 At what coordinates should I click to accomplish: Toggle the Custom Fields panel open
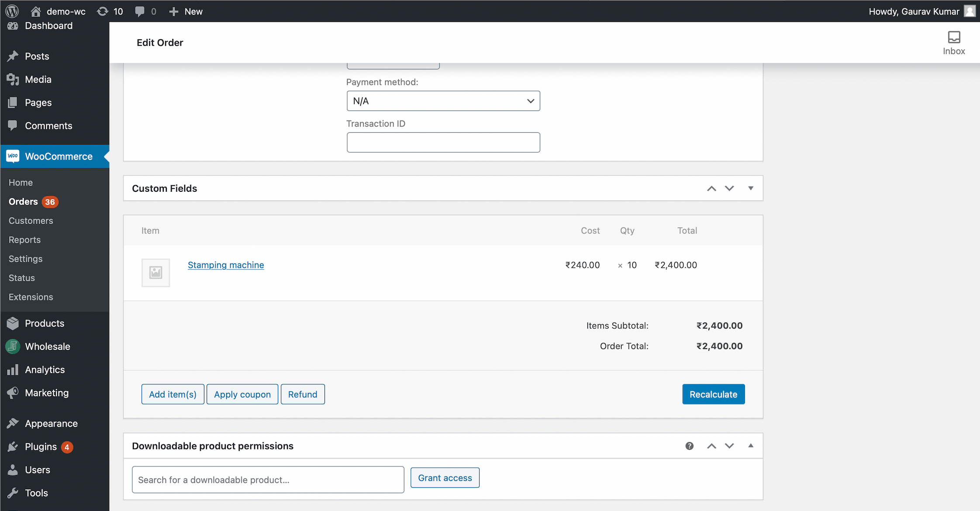point(751,188)
